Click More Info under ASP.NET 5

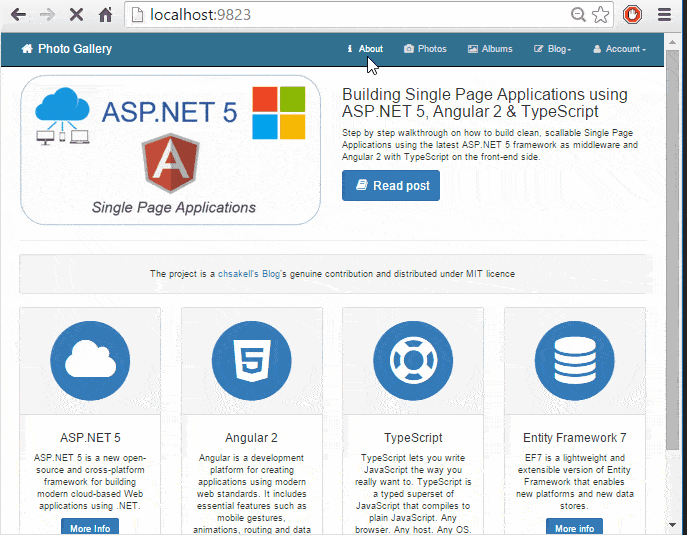tap(90, 528)
